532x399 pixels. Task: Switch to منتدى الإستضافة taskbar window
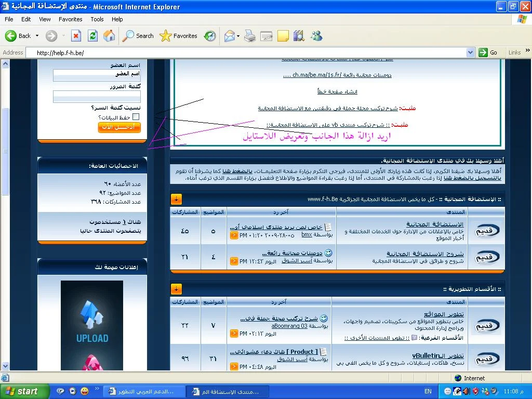(x=228, y=392)
